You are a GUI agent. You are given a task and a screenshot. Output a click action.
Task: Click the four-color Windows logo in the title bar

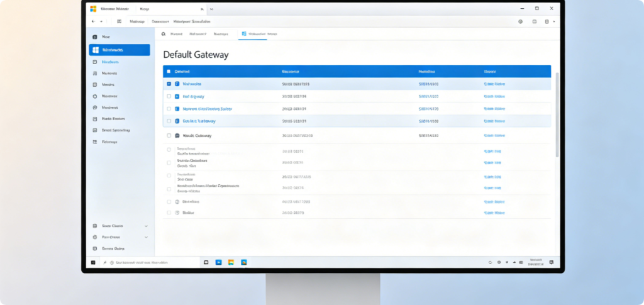coord(93,9)
